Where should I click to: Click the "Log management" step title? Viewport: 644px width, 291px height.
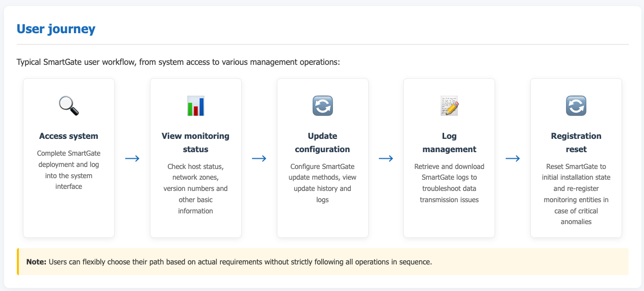click(449, 142)
